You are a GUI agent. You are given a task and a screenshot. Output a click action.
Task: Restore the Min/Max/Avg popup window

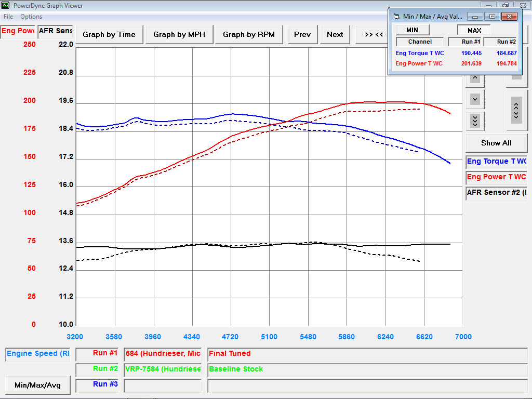[x=492, y=17]
